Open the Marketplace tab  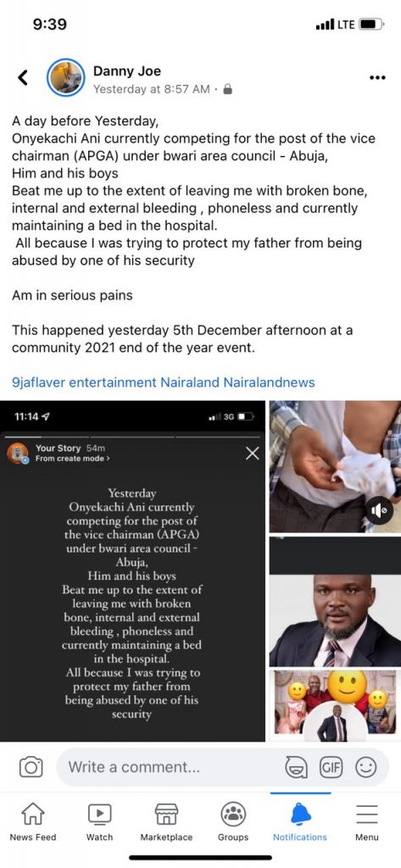[166, 822]
